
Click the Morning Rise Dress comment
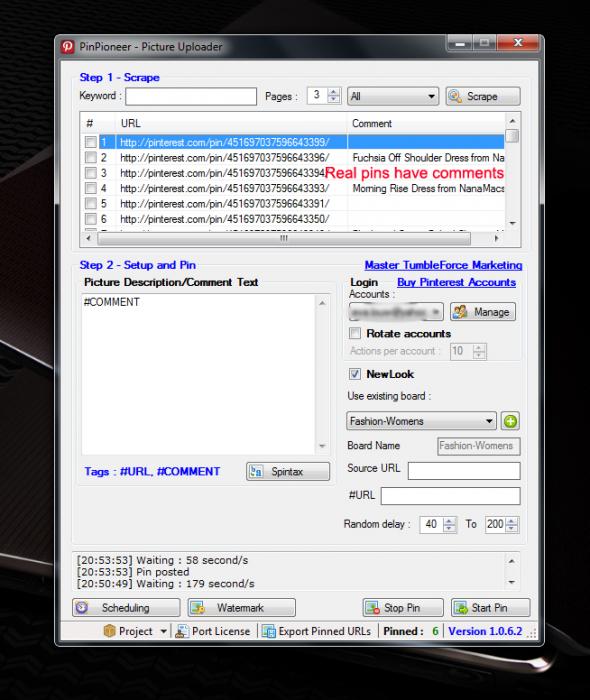(x=428, y=188)
